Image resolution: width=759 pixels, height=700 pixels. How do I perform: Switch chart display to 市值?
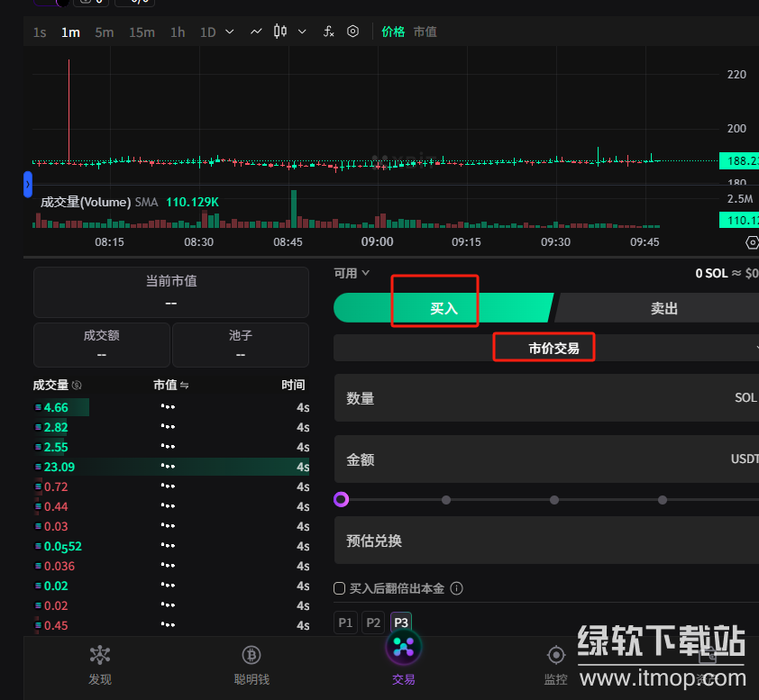(425, 32)
